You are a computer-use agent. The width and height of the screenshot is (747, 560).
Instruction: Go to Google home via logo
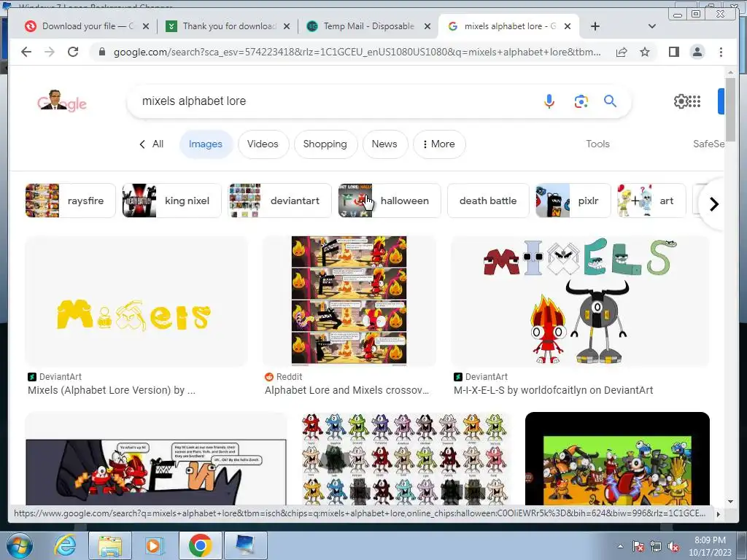point(62,101)
